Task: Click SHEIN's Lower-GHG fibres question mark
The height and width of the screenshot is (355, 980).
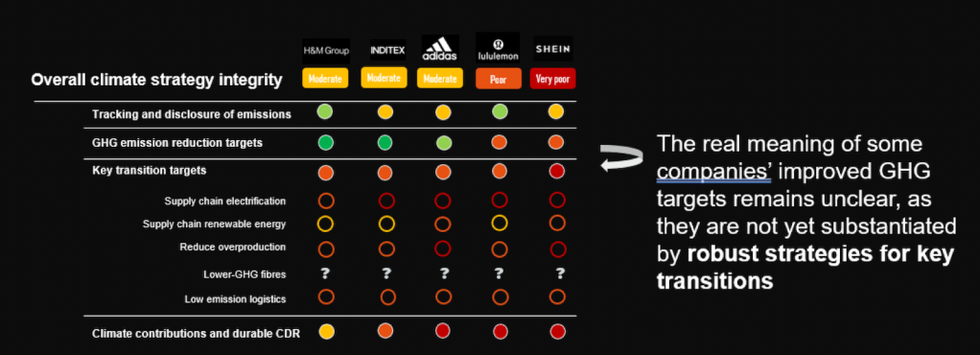Action: [x=560, y=273]
